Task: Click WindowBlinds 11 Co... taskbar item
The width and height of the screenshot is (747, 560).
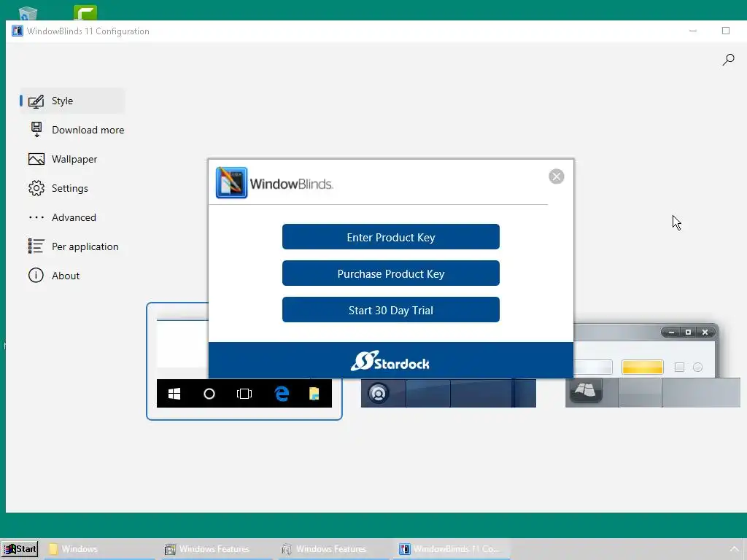Action: click(451, 549)
